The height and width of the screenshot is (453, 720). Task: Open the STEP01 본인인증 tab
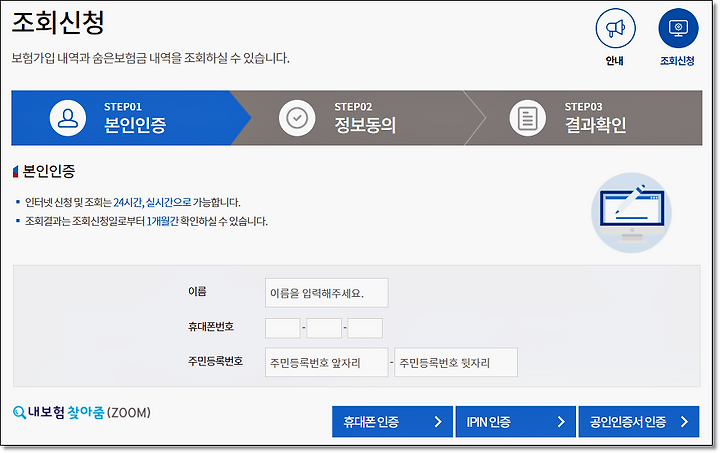pos(131,118)
